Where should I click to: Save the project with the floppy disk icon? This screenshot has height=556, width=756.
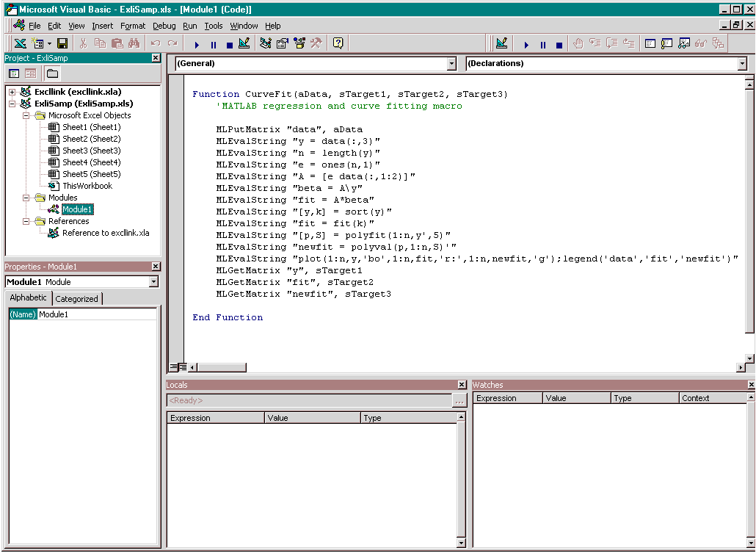point(62,44)
